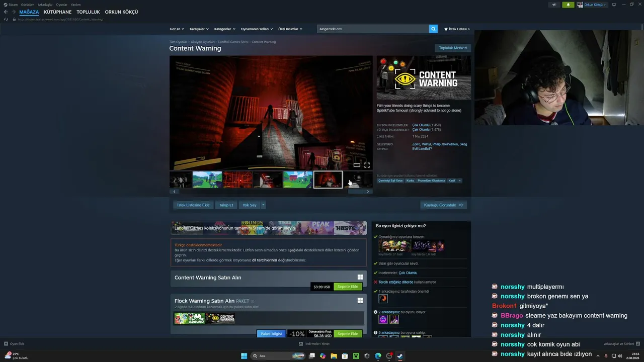This screenshot has width=644, height=362.
Task: Open Microsoft Store from the taskbar
Action: tap(345, 356)
